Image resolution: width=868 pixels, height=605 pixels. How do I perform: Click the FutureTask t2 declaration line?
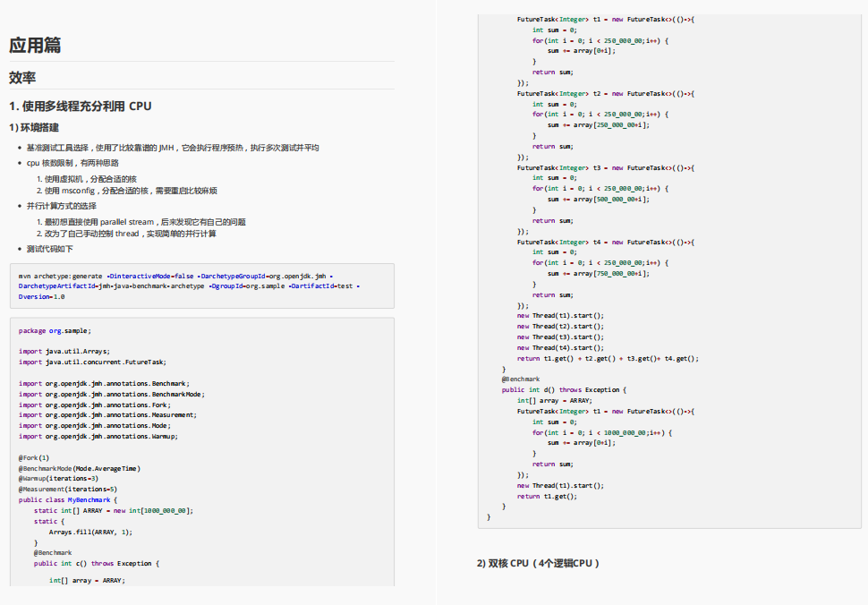(606, 94)
